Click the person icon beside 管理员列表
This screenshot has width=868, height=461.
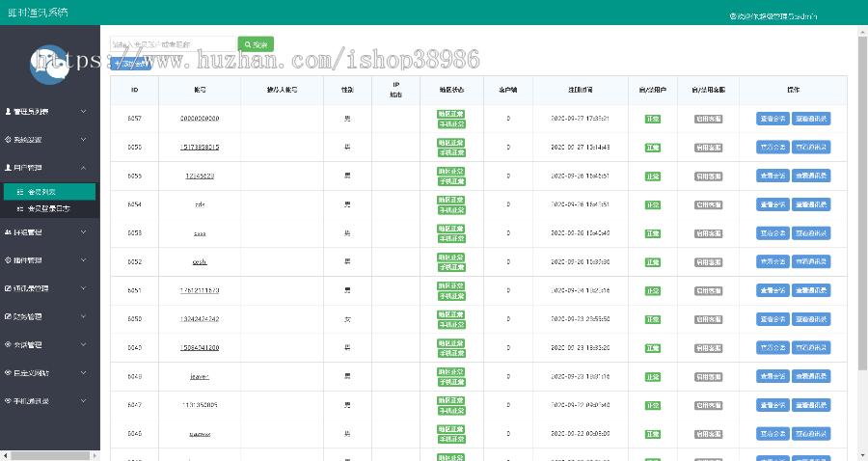pyautogui.click(x=8, y=112)
